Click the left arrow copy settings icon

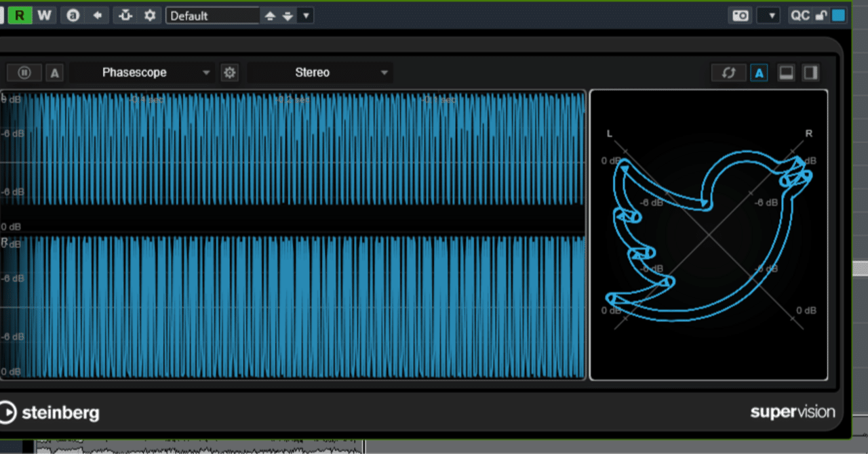[x=98, y=15]
